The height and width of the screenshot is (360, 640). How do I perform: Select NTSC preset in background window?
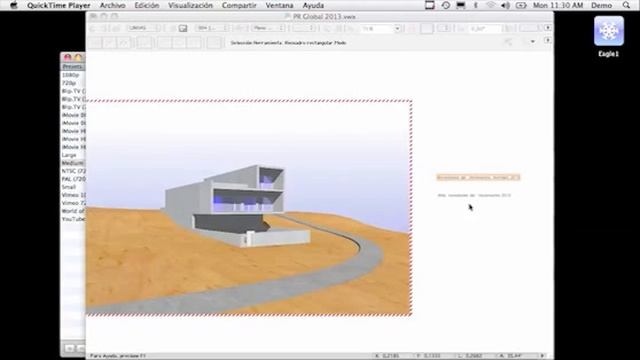coord(73,171)
